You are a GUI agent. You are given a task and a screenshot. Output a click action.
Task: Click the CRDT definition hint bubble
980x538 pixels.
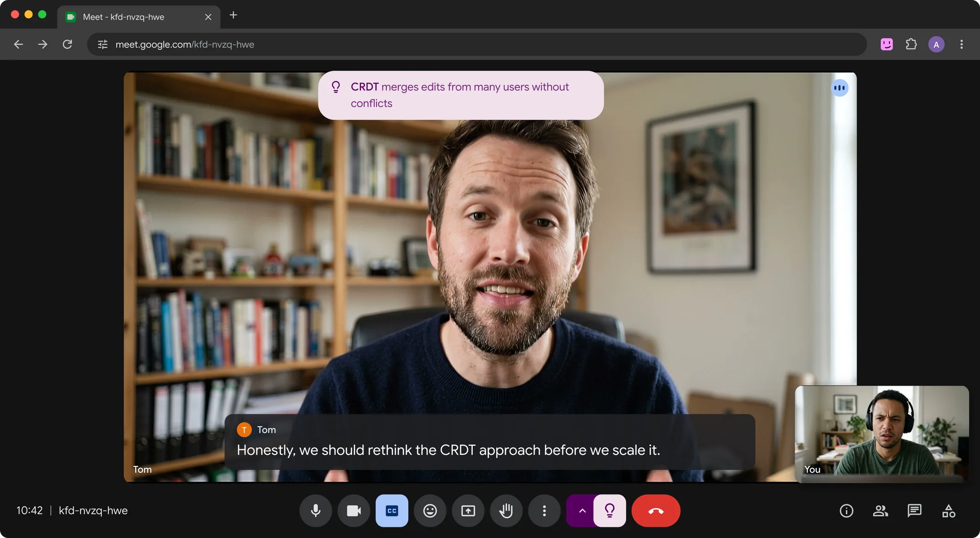click(461, 95)
